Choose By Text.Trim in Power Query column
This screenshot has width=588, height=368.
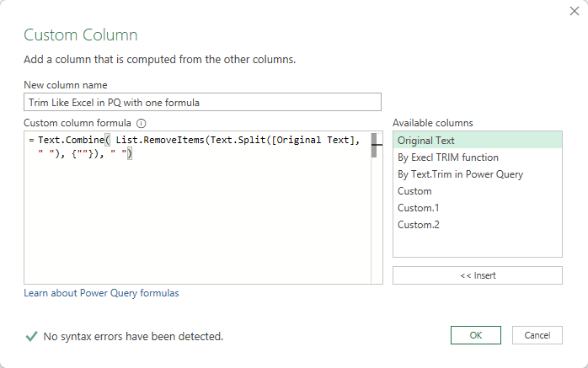coord(460,174)
